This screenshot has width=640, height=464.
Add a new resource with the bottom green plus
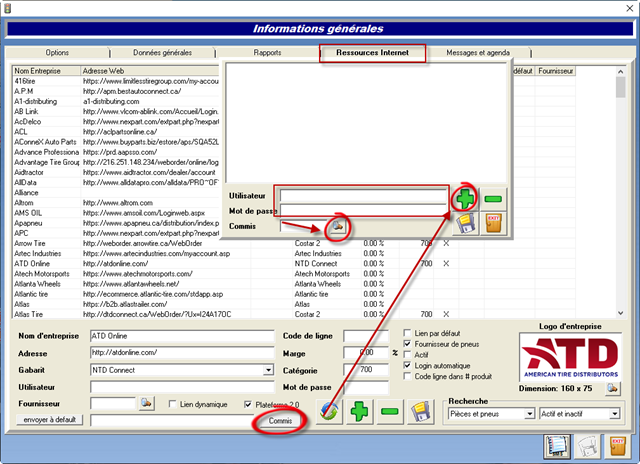(359, 411)
